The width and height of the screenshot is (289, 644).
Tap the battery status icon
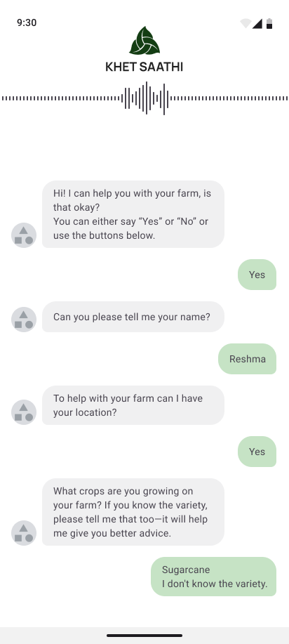pos(269,23)
